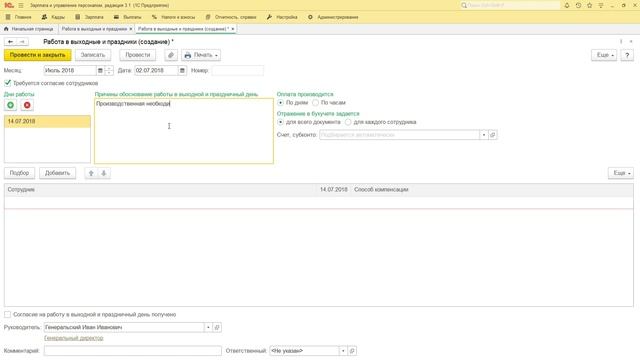Open the favorites star icon

(589, 5)
